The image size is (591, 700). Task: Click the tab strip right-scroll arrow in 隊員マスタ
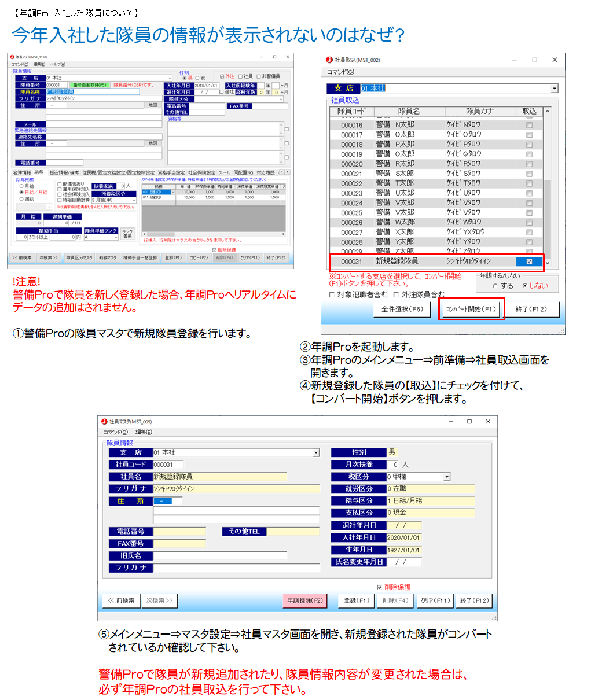(x=287, y=172)
